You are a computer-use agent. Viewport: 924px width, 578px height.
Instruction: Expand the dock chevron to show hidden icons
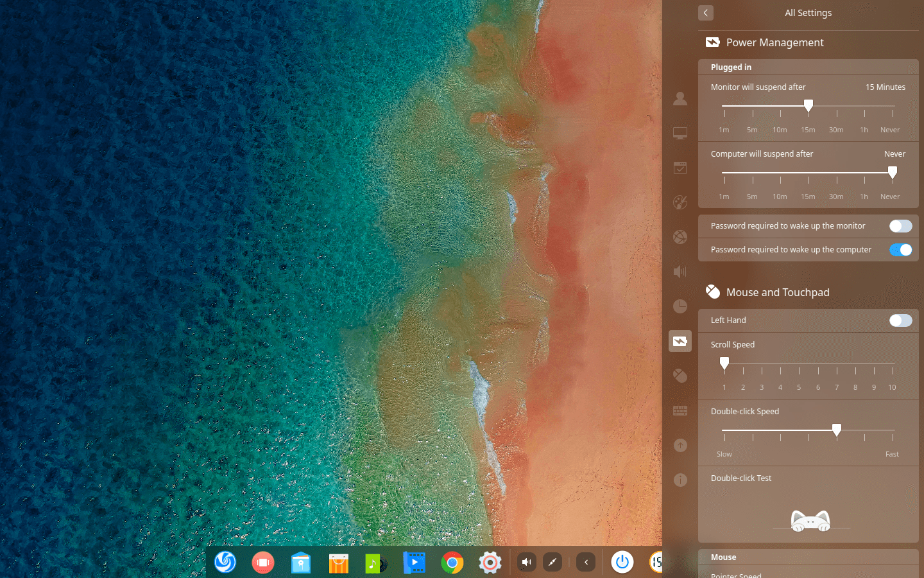click(x=585, y=563)
